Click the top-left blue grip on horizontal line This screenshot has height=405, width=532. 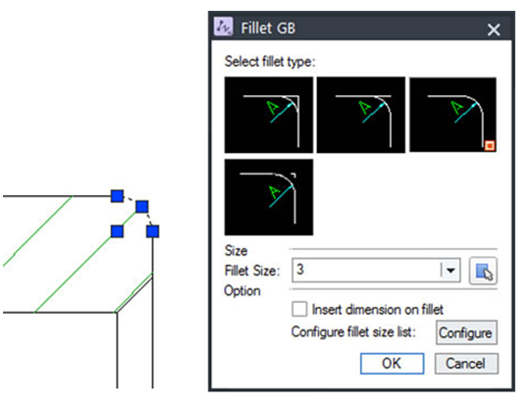tap(118, 196)
